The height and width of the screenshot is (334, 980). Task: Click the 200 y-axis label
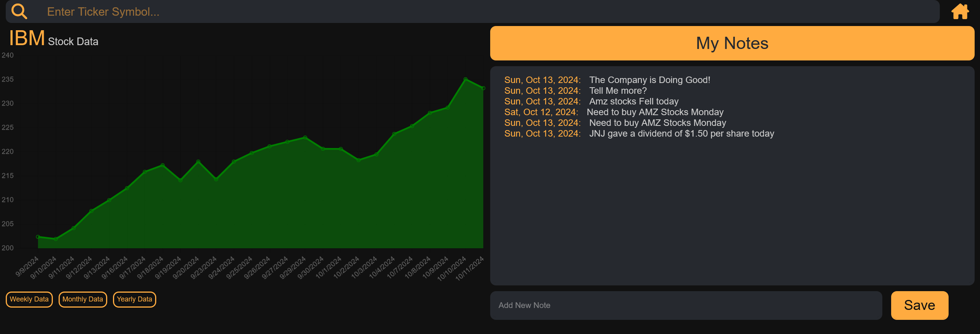pos(8,248)
